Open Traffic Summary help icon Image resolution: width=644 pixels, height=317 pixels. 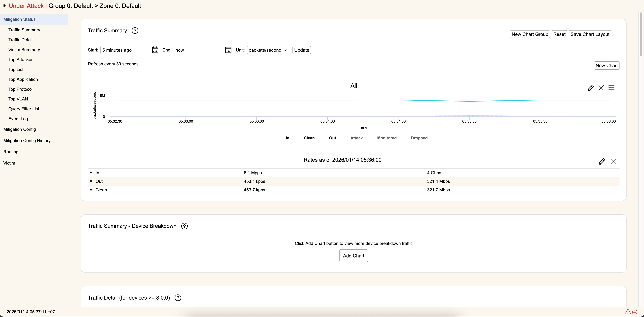(x=135, y=31)
